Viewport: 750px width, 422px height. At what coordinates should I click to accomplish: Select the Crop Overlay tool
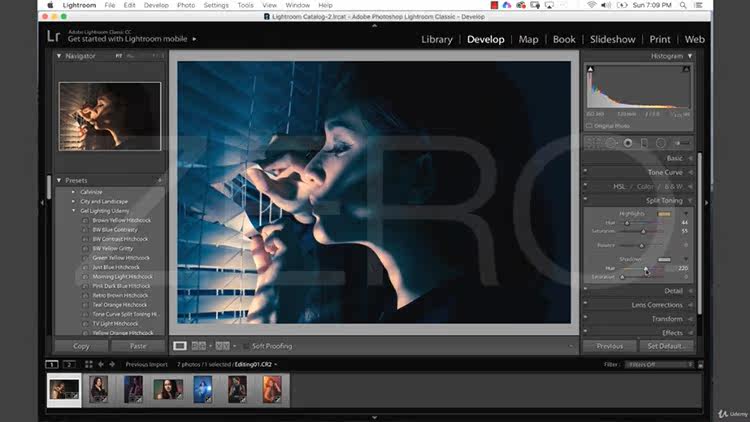(593, 143)
